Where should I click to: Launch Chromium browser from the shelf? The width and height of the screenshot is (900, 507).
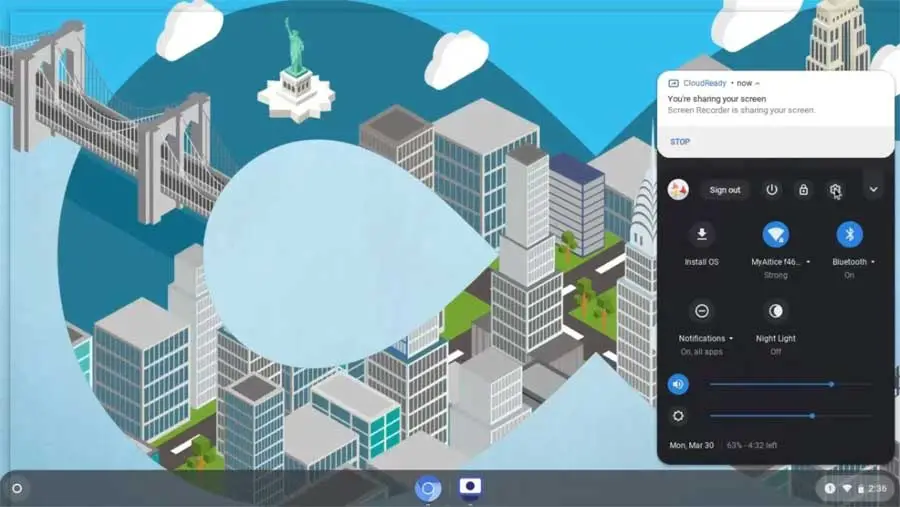tap(428, 489)
